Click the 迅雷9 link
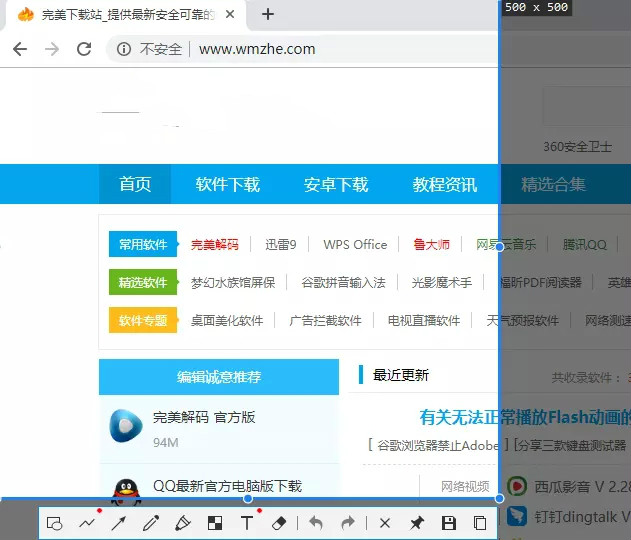631x540 pixels. pyautogui.click(x=281, y=244)
